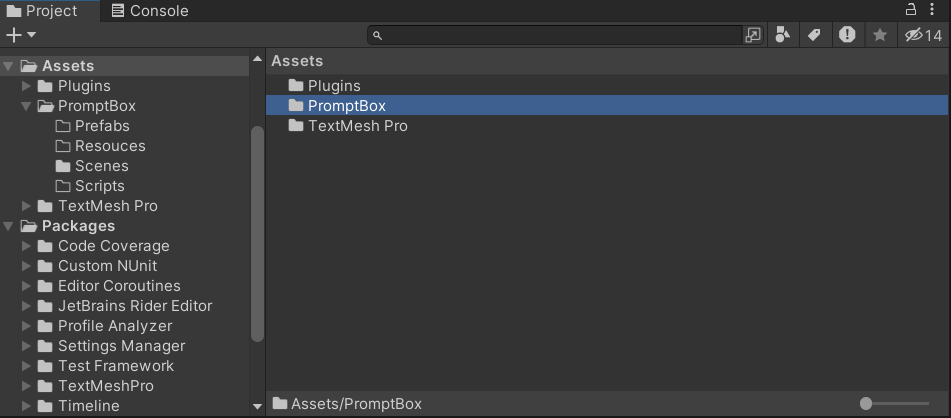Switch to the Console tab
Image resolution: width=951 pixels, height=418 pixels.
[x=149, y=11]
